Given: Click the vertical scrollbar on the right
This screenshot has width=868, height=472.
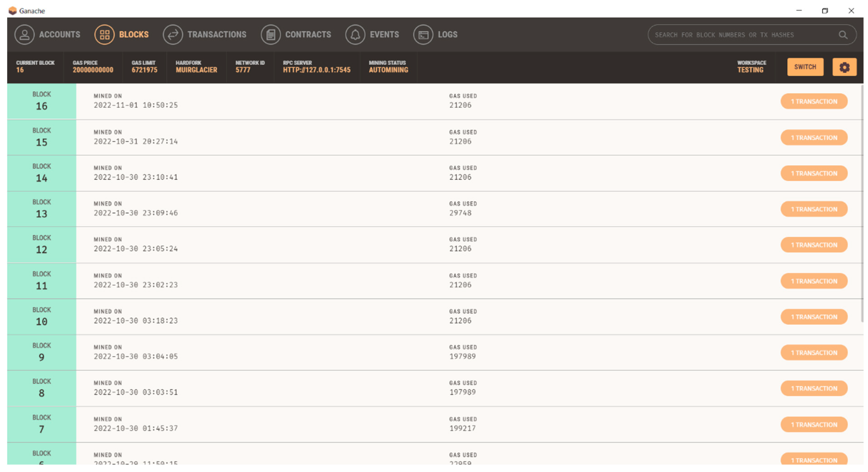Looking at the screenshot, I should (x=862, y=202).
